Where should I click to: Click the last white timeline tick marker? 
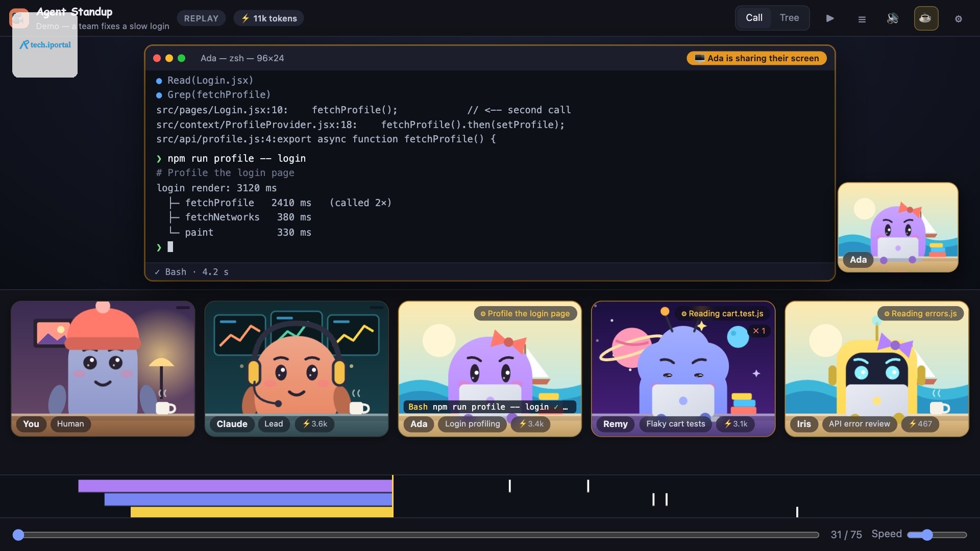pyautogui.click(x=797, y=512)
